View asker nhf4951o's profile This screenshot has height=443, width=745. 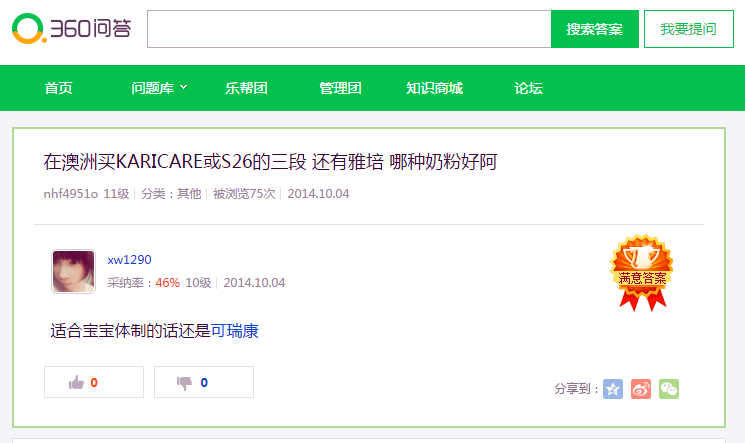point(70,194)
